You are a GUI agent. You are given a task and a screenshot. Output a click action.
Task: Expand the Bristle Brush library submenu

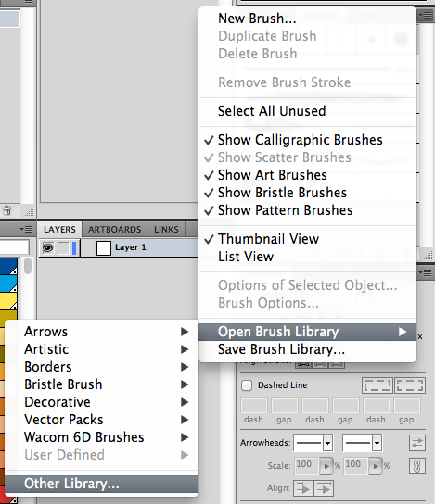(x=102, y=384)
